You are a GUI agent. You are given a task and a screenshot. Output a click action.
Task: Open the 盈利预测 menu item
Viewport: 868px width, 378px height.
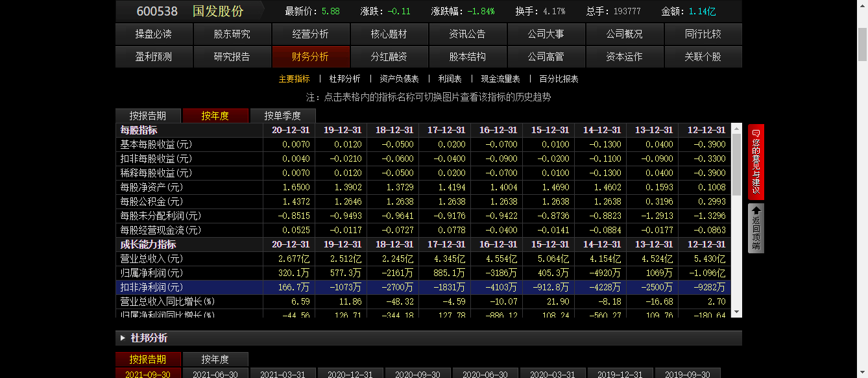pyautogui.click(x=154, y=57)
